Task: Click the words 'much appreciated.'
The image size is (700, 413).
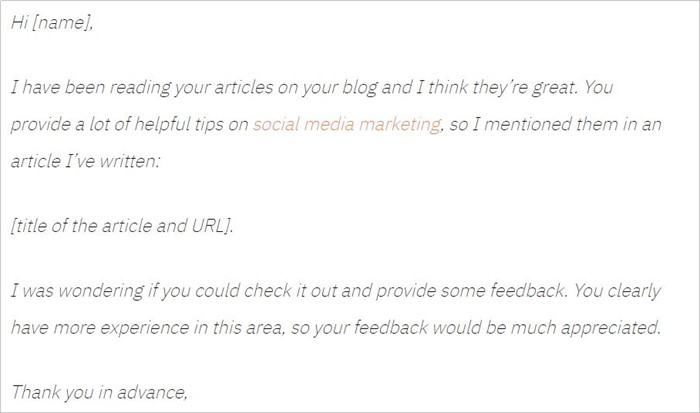Action: (x=585, y=328)
